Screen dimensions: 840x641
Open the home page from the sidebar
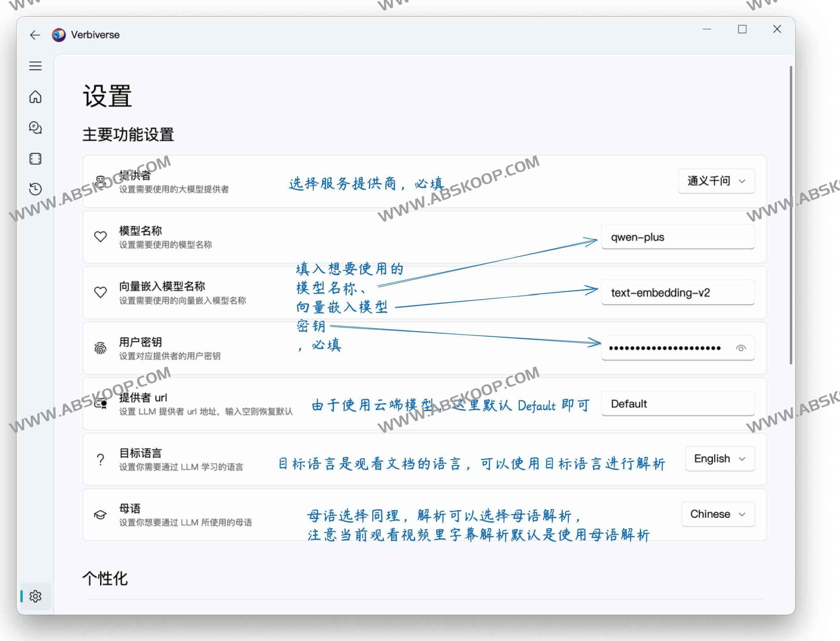(35, 97)
